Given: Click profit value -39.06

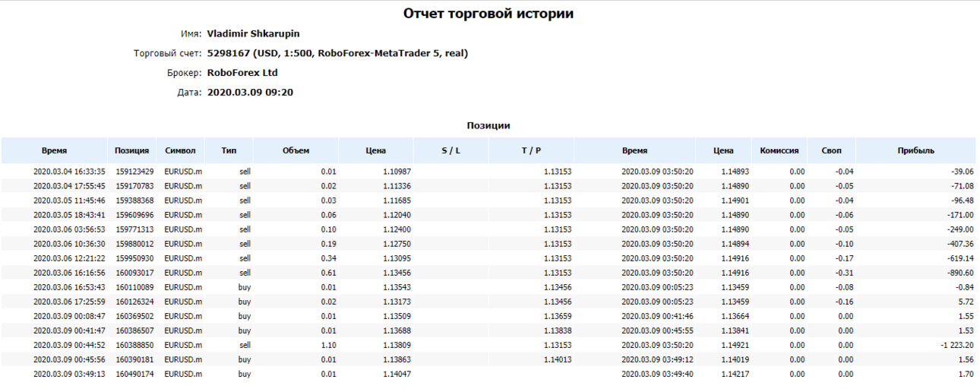Looking at the screenshot, I should 961,172.
